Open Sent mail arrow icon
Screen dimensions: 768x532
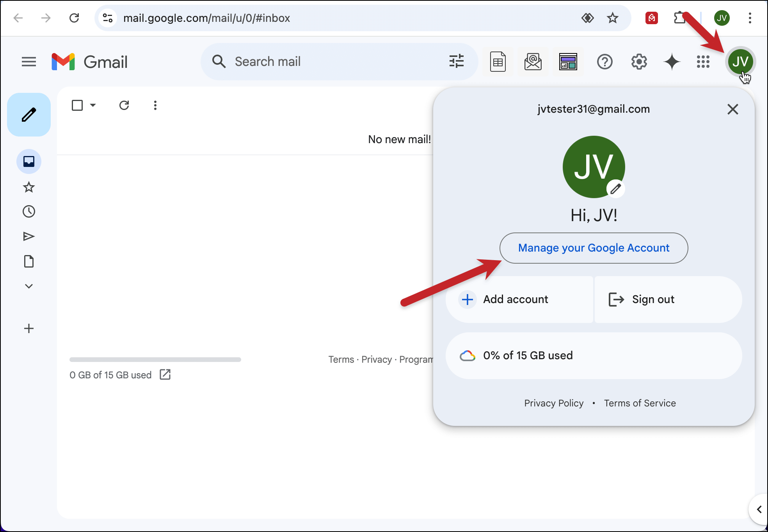[29, 236]
